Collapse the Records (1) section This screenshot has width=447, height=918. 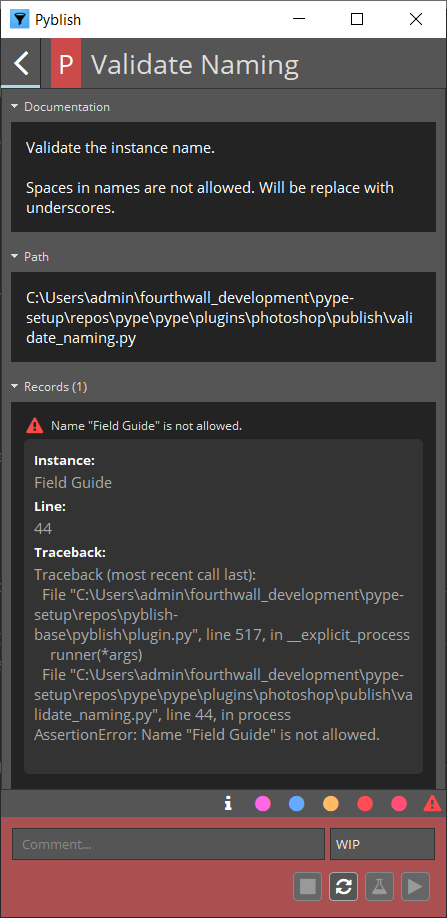(x=49, y=387)
